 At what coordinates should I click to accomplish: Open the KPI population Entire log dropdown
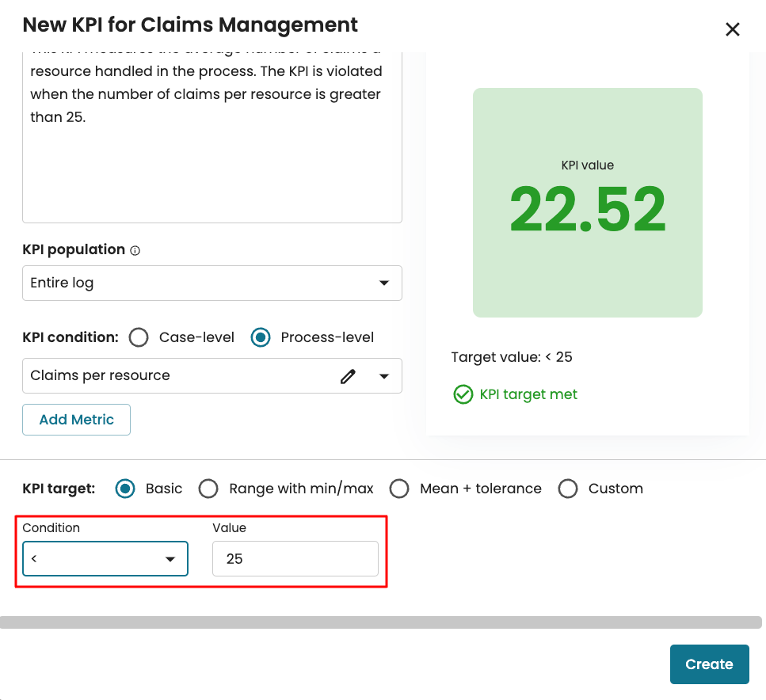pyautogui.click(x=212, y=283)
